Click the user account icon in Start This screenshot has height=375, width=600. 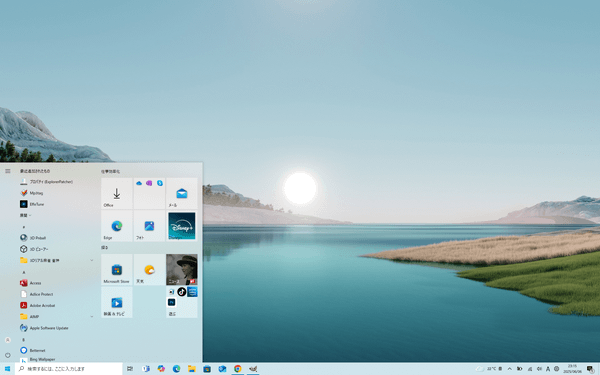[8, 340]
